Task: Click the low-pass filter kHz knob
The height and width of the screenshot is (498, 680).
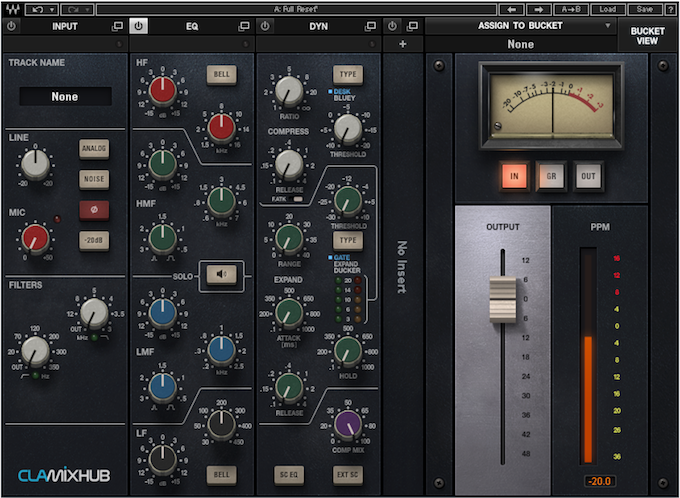Action: (x=94, y=313)
